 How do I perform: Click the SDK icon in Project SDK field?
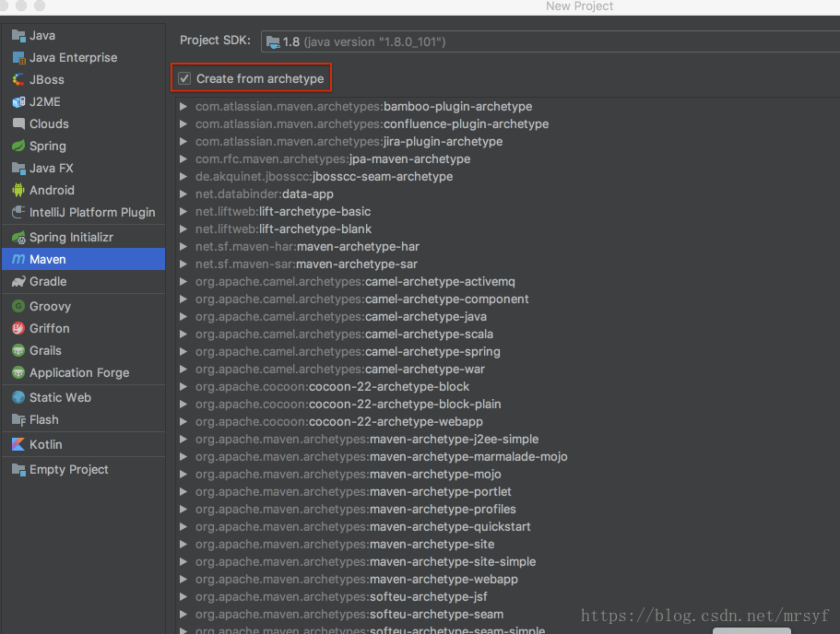coord(273,41)
